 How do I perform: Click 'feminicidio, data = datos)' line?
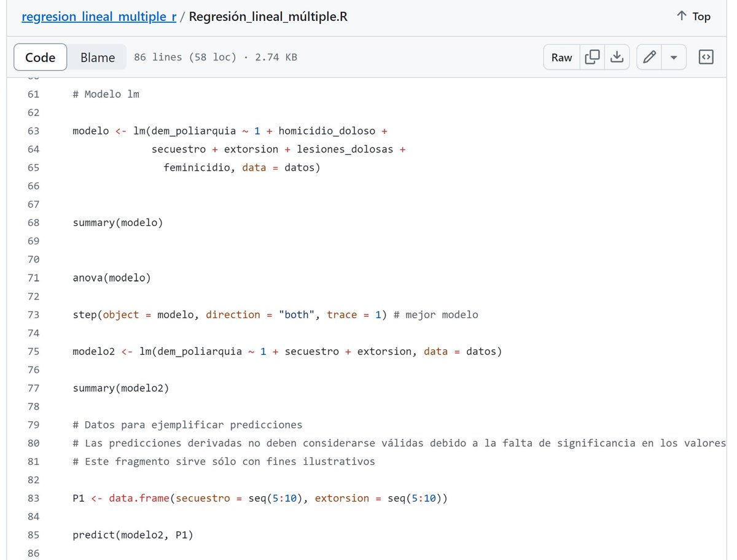(242, 168)
